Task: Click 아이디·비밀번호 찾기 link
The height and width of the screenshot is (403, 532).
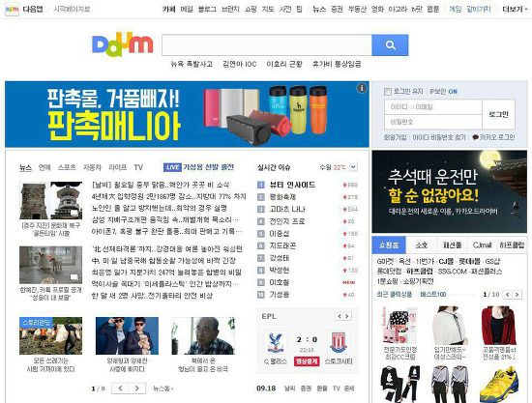Action: point(439,137)
